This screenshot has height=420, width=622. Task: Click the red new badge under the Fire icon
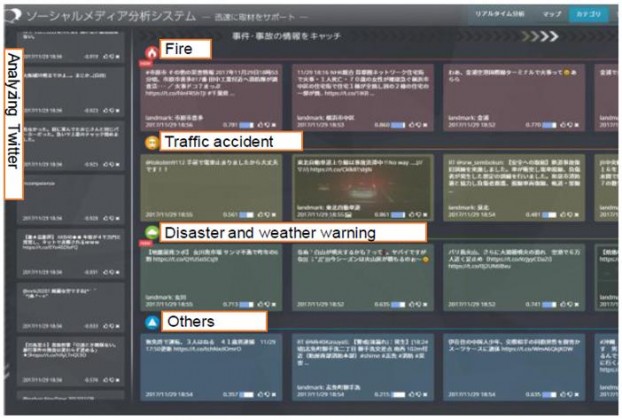tap(146, 63)
